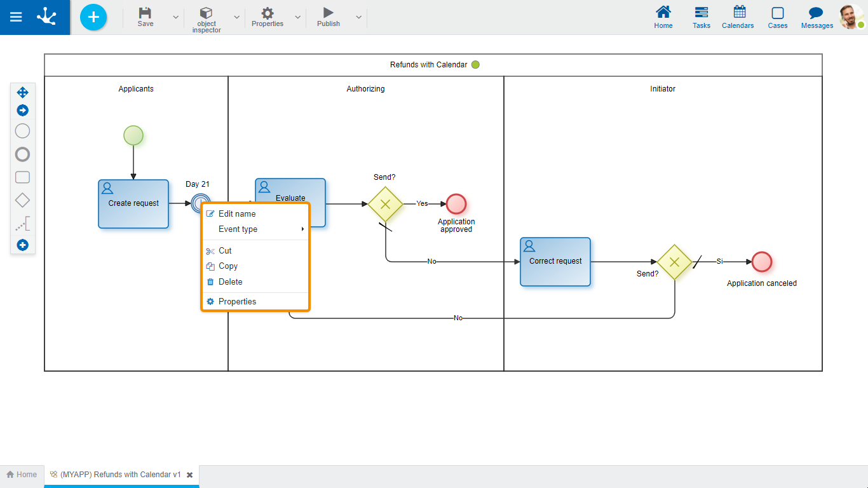This screenshot has width=868, height=488.
Task: Expand the Publish dropdown arrow
Action: (x=358, y=17)
